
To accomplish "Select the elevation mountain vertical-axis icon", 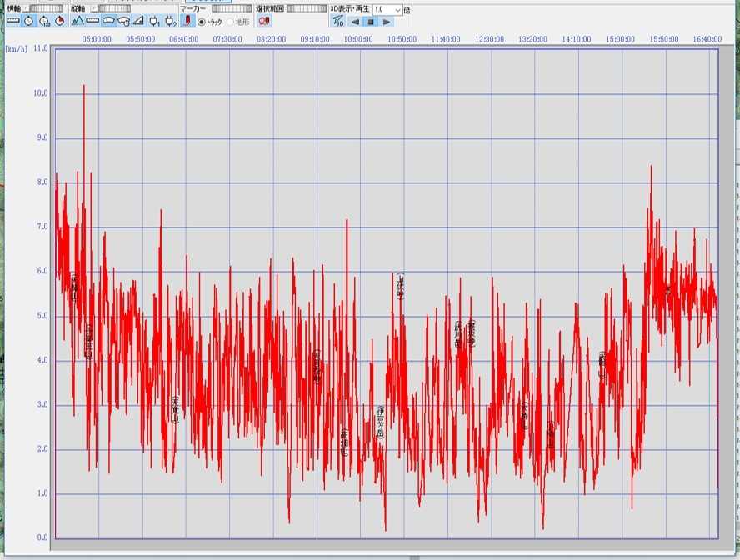I will 77,21.
